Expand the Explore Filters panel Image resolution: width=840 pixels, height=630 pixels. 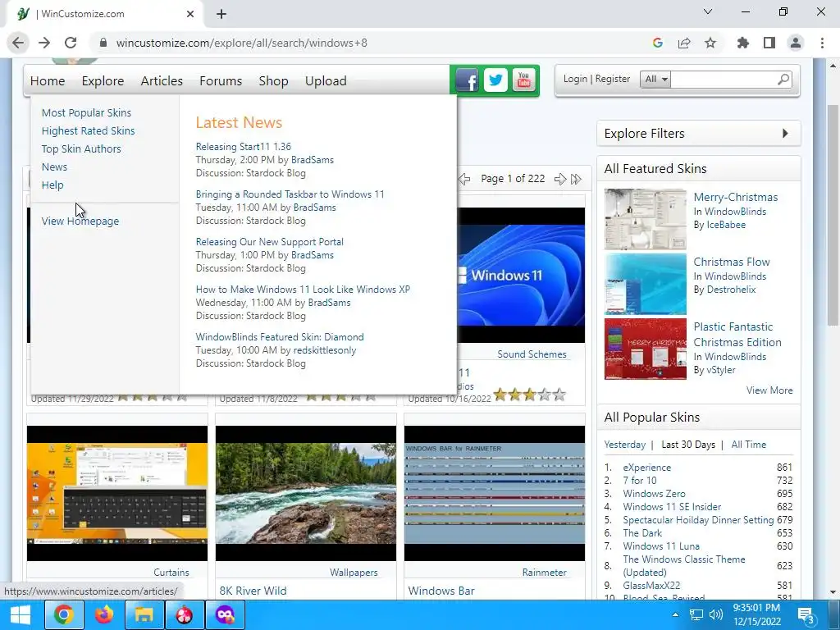699,134
